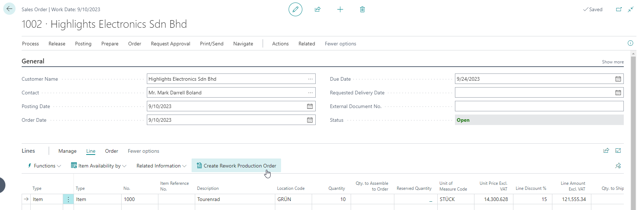Click the Due Date calendar icon
This screenshot has height=210, width=644.
pos(618,79)
